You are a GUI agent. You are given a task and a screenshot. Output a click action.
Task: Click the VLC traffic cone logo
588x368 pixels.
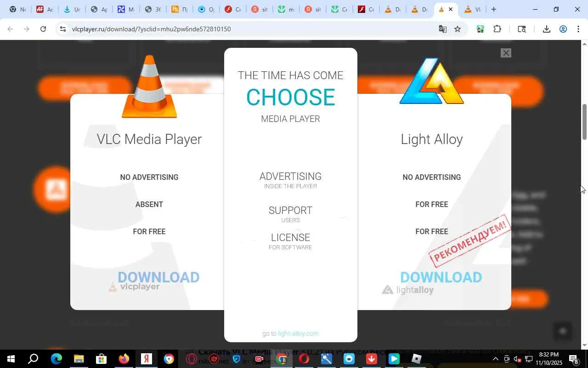(x=149, y=86)
